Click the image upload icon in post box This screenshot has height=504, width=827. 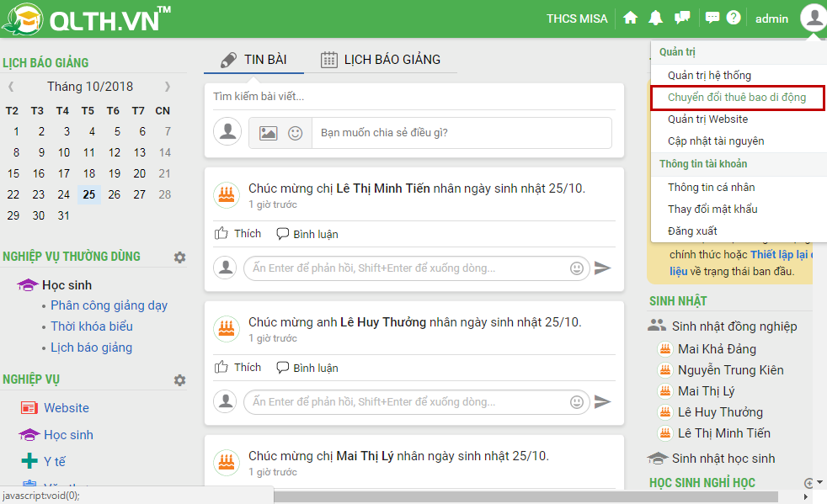click(x=269, y=133)
